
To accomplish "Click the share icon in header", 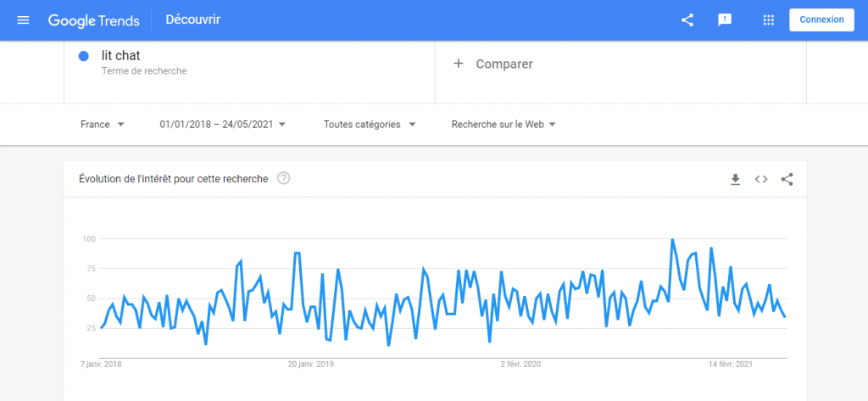I will pos(687,19).
